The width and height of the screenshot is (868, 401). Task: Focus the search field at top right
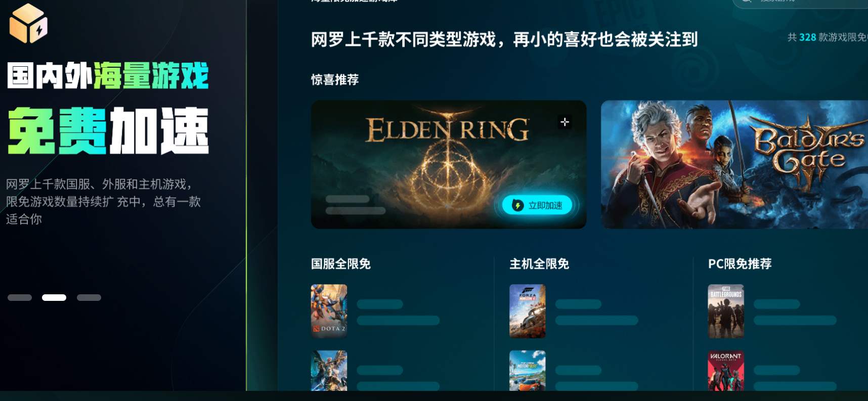(800, 2)
